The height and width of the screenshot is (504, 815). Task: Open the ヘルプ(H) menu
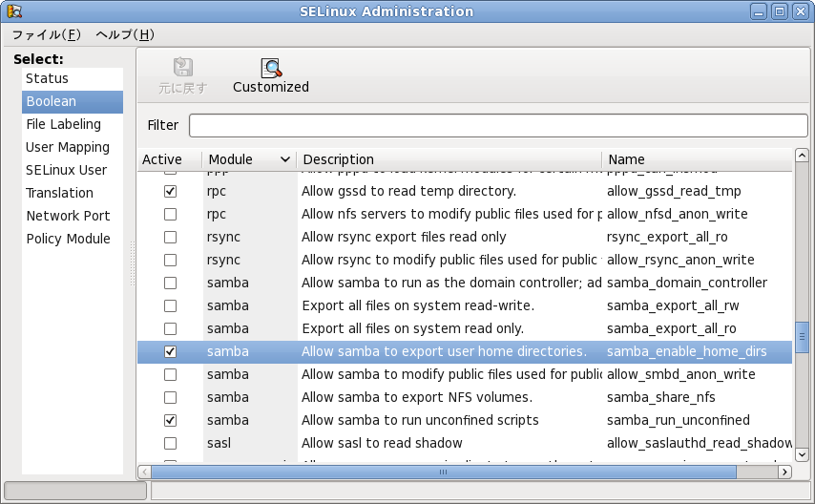124,35
